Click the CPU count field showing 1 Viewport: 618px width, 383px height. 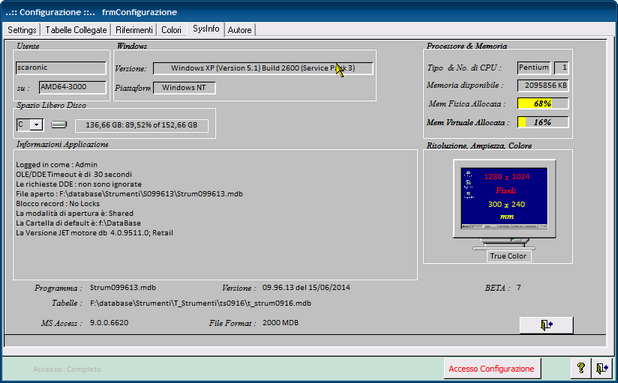tap(561, 67)
